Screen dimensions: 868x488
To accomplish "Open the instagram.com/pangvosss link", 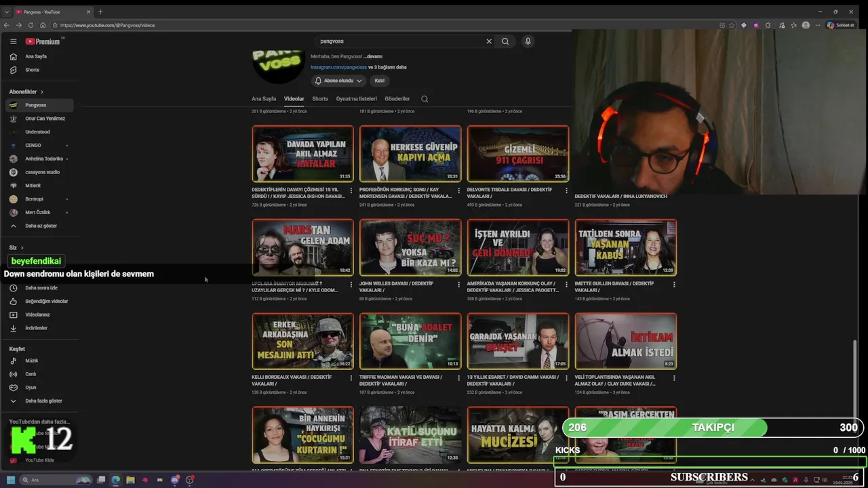I will (338, 67).
